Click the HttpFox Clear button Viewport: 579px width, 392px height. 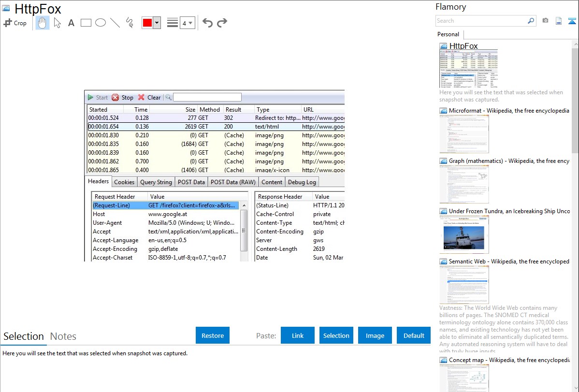149,98
